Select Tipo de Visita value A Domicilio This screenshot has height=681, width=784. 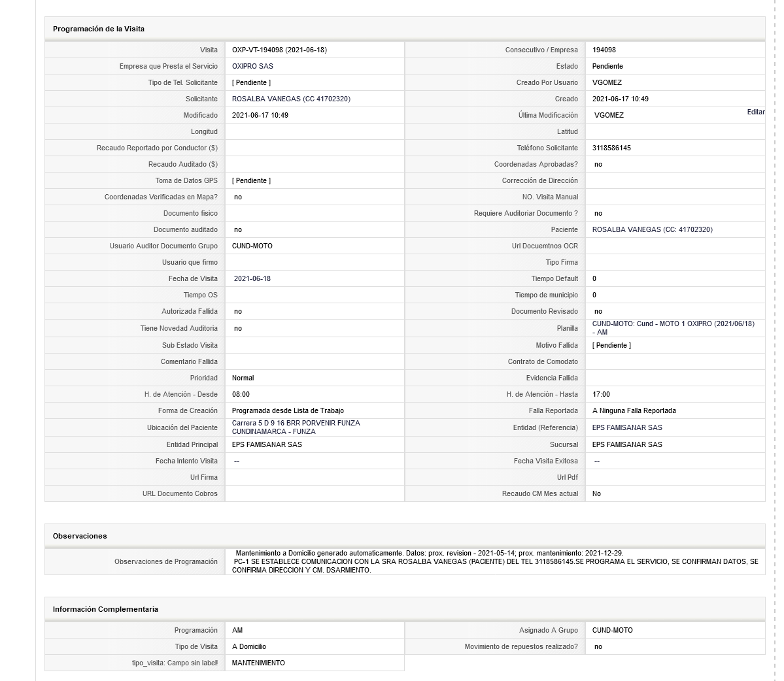coord(248,647)
